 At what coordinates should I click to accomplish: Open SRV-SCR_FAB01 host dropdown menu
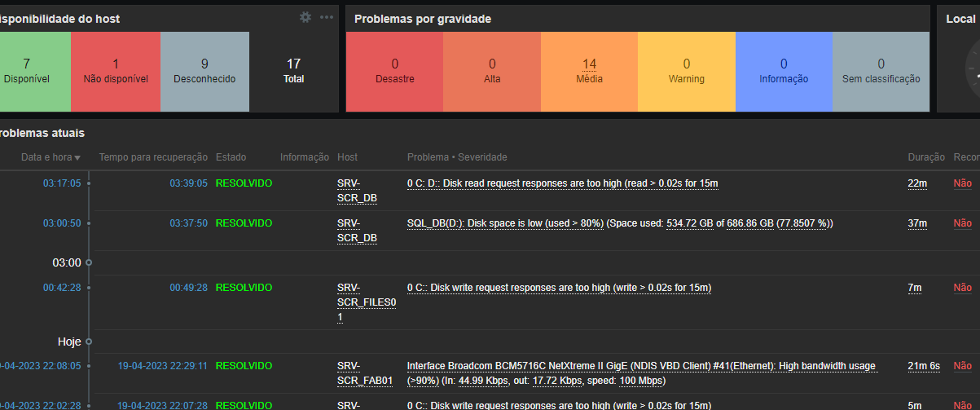[x=364, y=373]
